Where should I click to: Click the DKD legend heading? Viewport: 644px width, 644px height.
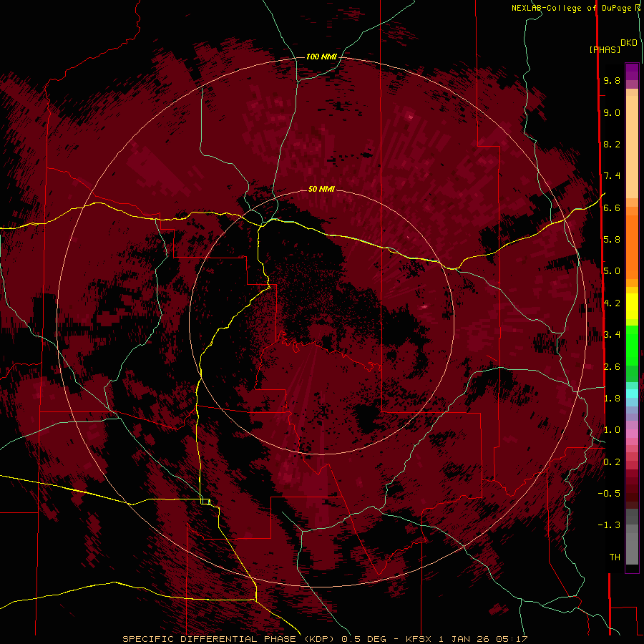pos(628,43)
